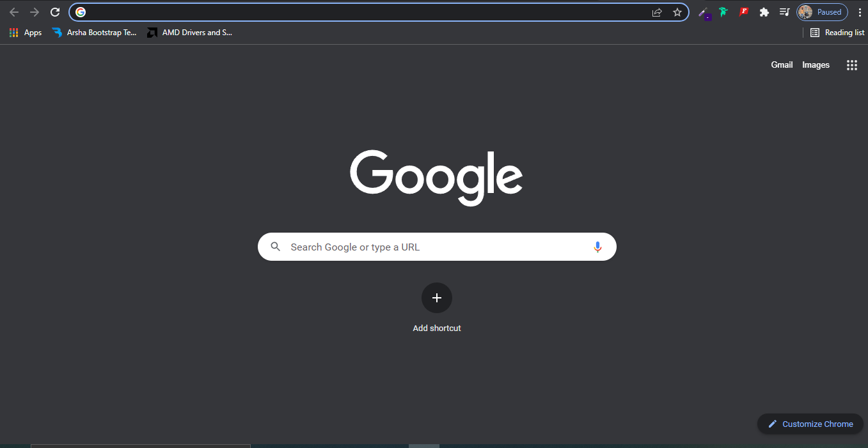Open the Chrome three-dot menu
This screenshot has width=868, height=448.
click(x=860, y=12)
